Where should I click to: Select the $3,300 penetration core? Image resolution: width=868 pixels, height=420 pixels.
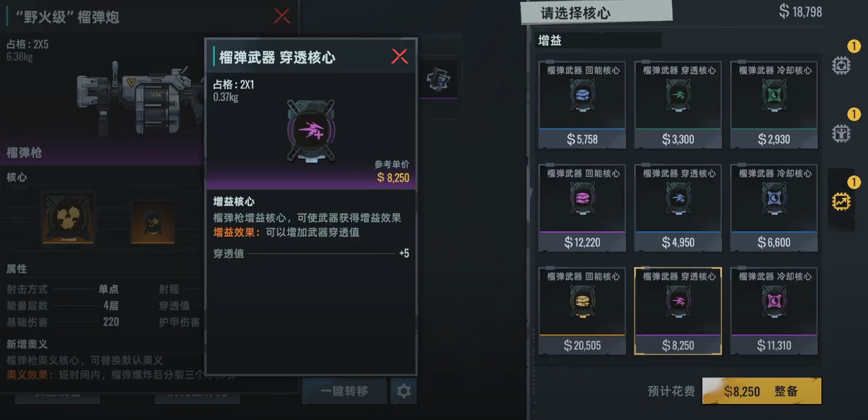[678, 104]
